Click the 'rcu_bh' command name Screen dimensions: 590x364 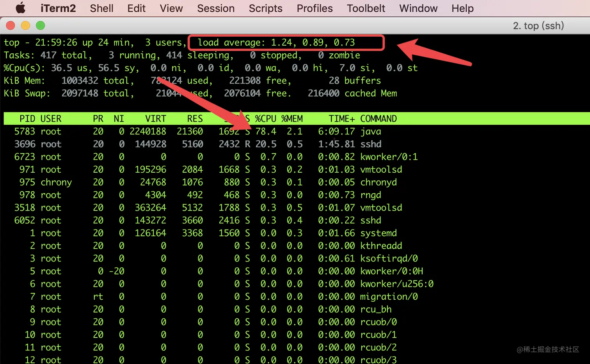(x=376, y=309)
